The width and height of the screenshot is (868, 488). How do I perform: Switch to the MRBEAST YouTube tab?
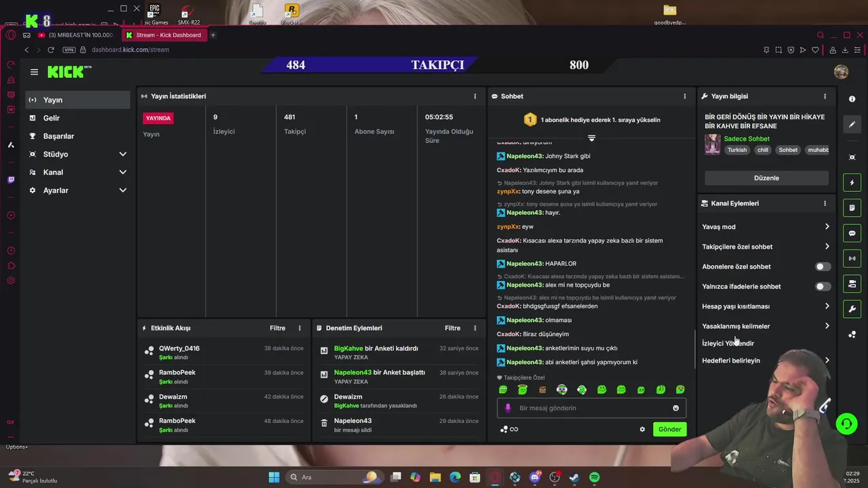(77, 35)
